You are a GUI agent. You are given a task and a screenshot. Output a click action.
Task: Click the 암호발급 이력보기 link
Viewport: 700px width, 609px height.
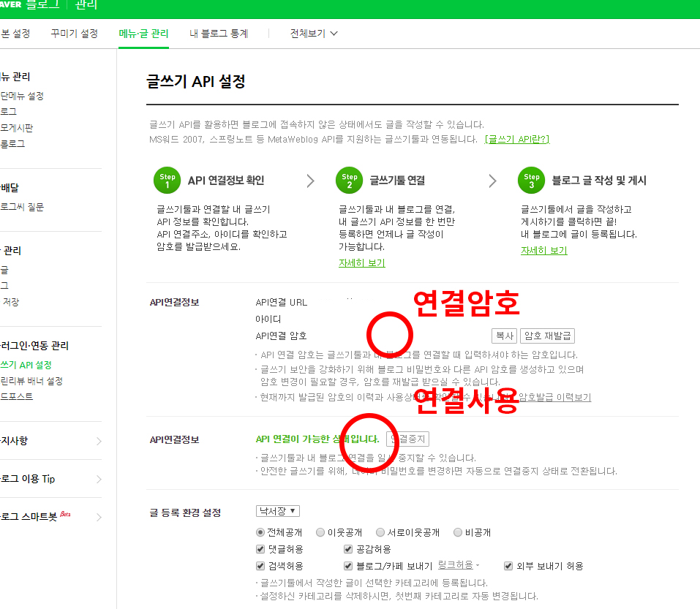554,397
